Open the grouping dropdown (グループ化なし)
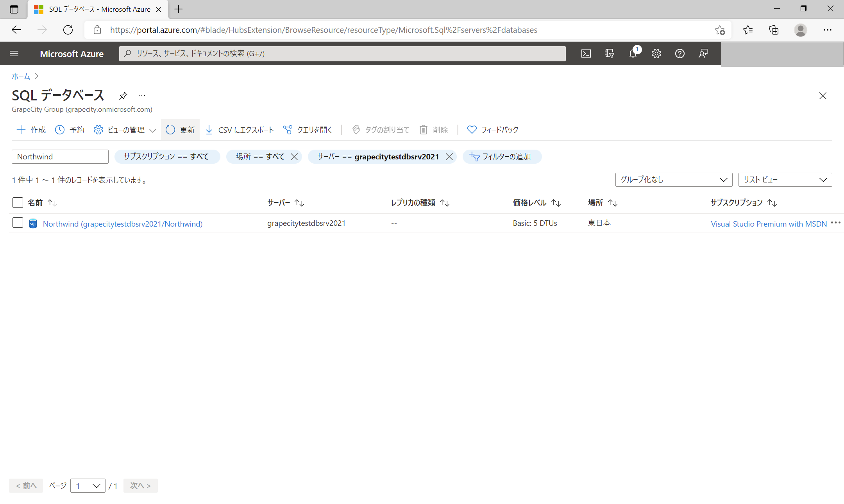This screenshot has height=504, width=844. coord(674,180)
